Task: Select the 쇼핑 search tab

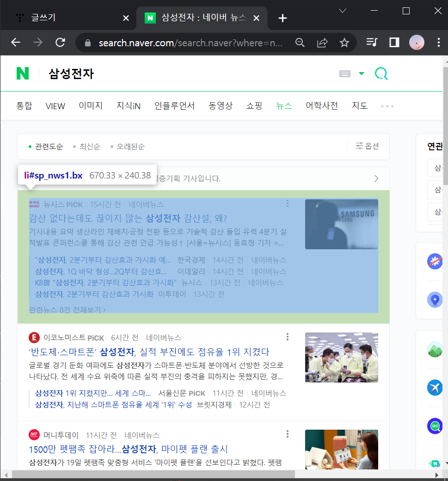Action: (254, 106)
